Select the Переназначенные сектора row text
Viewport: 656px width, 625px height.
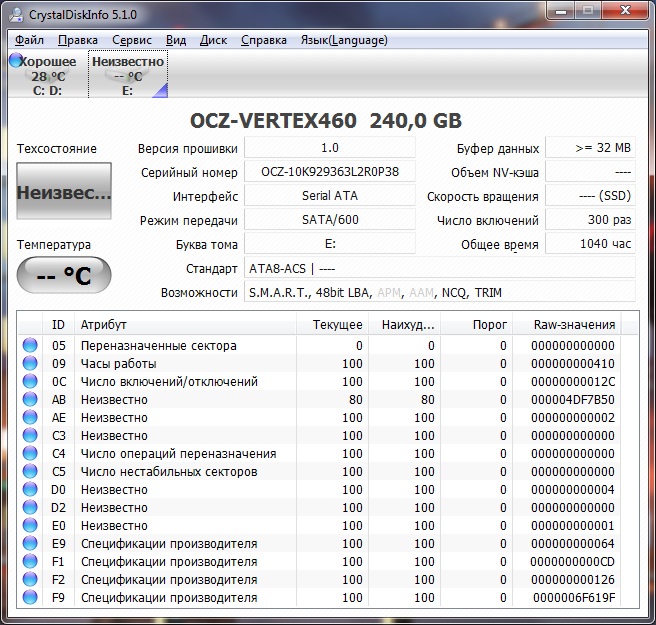tap(159, 346)
